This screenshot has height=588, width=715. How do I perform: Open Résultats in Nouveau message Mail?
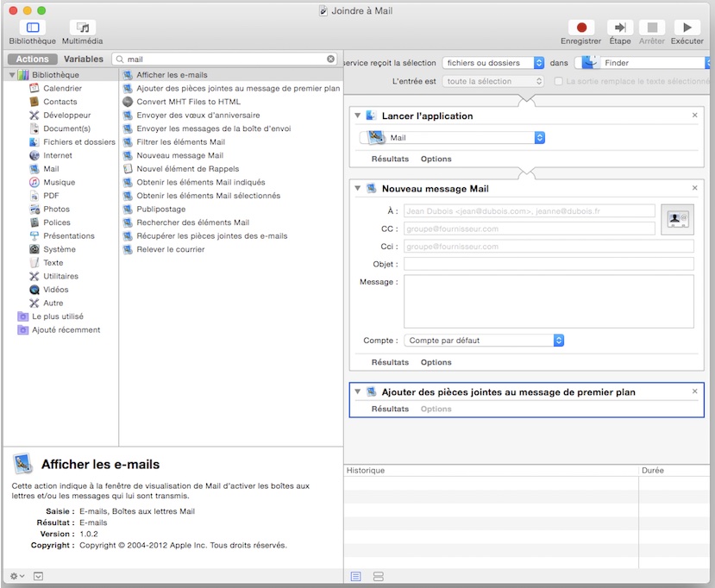(x=390, y=362)
